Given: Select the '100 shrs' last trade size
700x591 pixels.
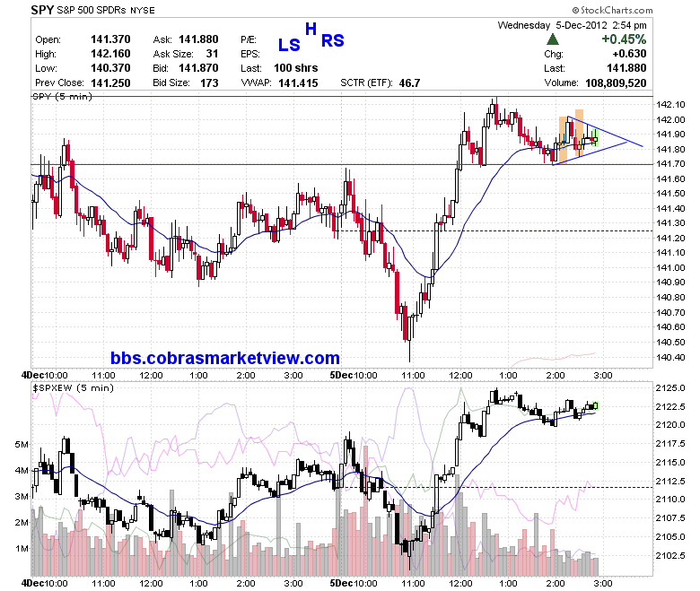Looking at the screenshot, I should pos(295,68).
